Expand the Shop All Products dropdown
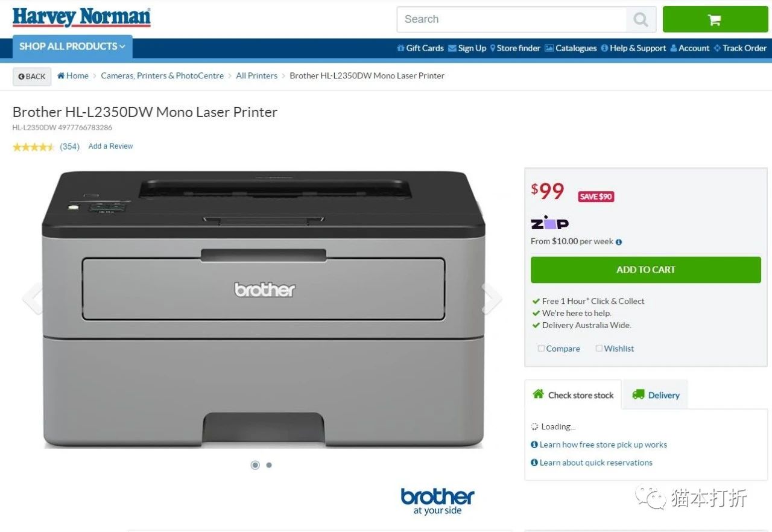The height and width of the screenshot is (532, 772). (72, 46)
